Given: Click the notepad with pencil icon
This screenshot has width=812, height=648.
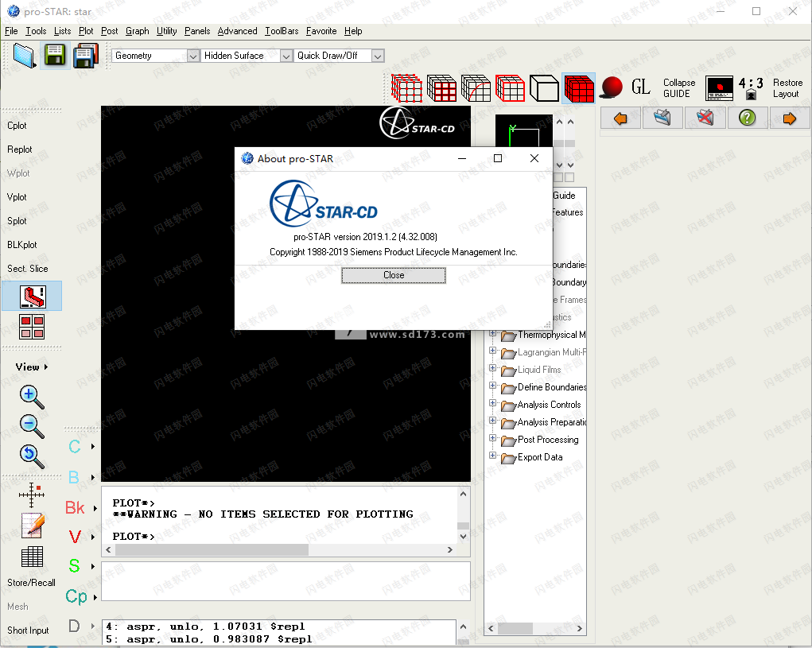Looking at the screenshot, I should (x=32, y=526).
